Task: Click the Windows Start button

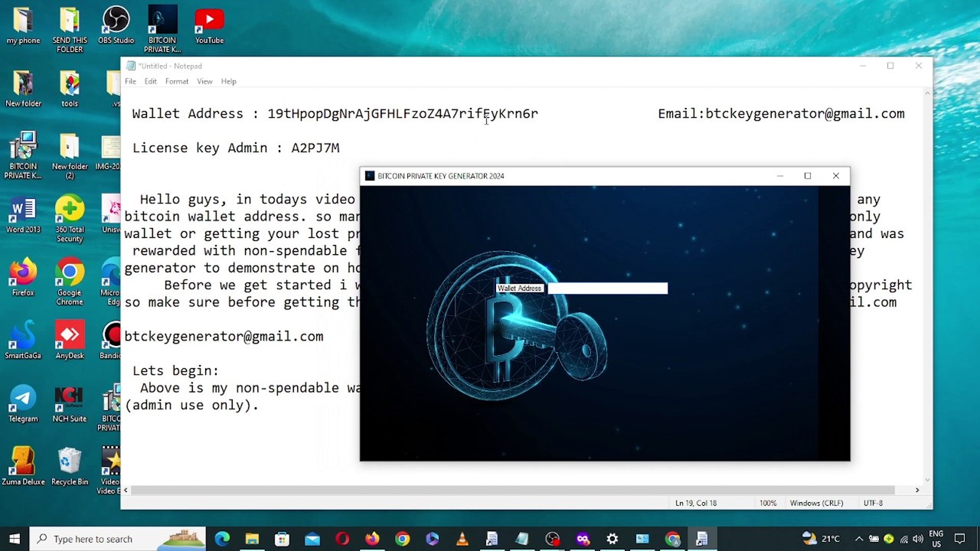Action: pos(14,539)
